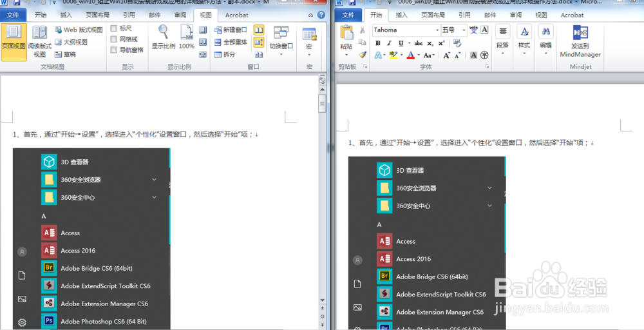
Task: Toggle Bold formatting in right window
Action: [378, 43]
